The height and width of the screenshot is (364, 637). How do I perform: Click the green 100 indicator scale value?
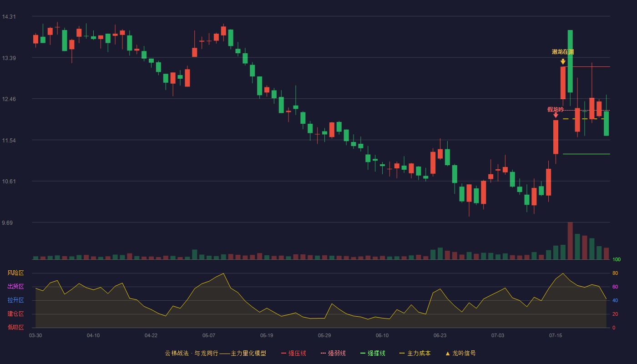pos(617,260)
